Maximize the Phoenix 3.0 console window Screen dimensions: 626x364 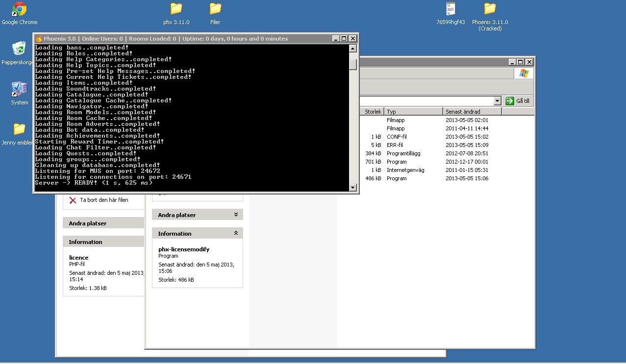click(x=344, y=39)
